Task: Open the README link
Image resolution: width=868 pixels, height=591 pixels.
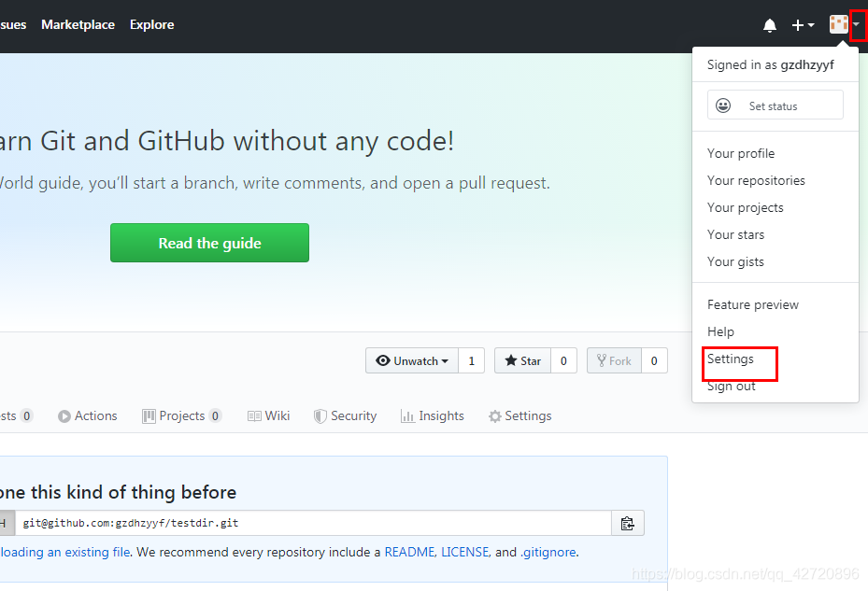Action: (409, 552)
